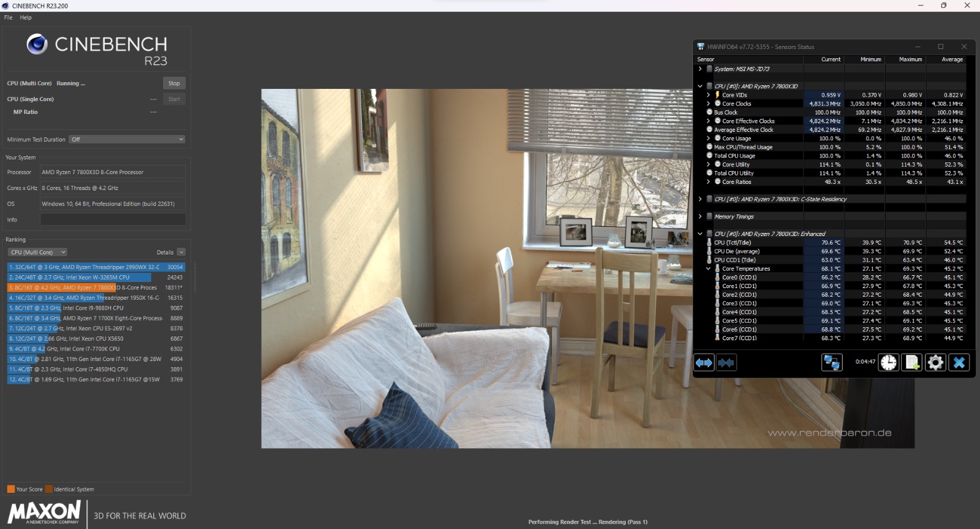Open CPU (Multi Core) ranking dropdown

[37, 252]
